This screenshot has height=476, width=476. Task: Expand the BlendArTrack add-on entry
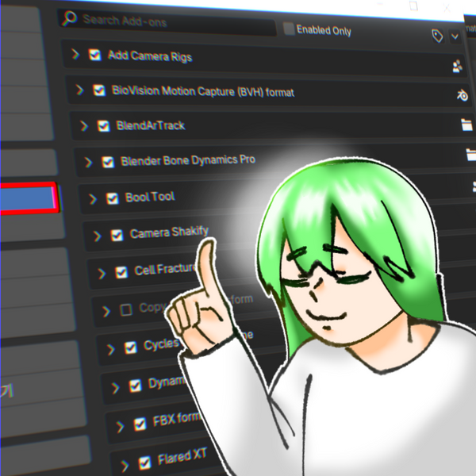click(84, 125)
